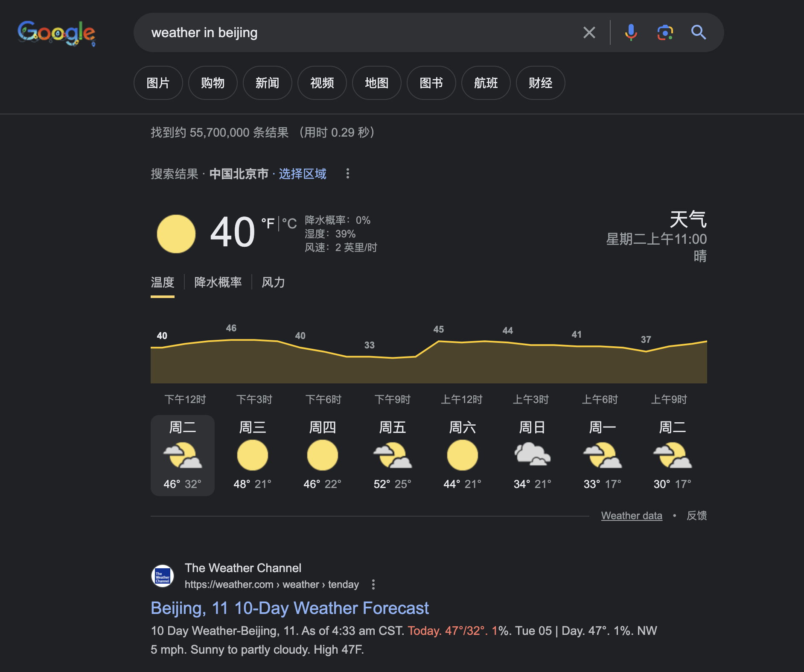This screenshot has width=804, height=672.
Task: Select the cloudy 周日 forecast icon
Action: click(x=532, y=454)
